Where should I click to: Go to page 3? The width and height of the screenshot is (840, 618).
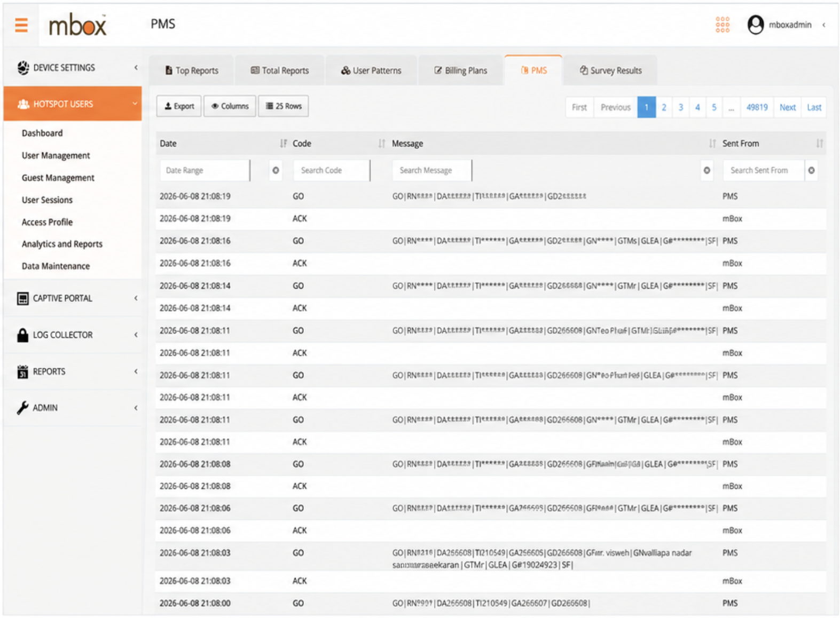[680, 107]
